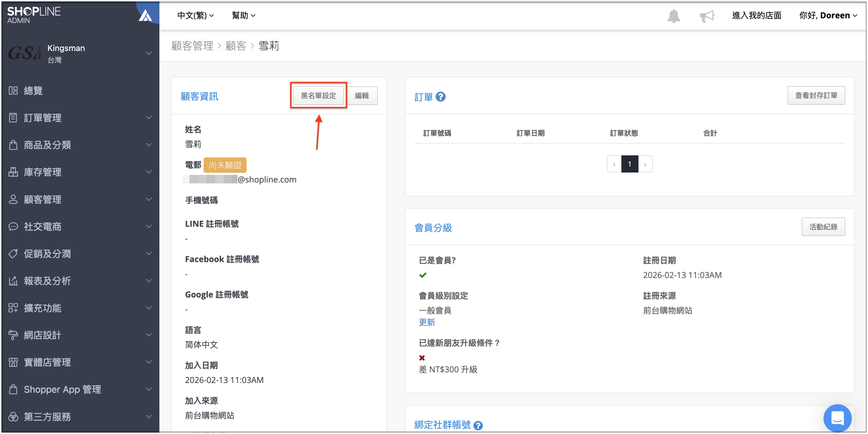Expand the 訂單管理 chevron
Screen dimensions: 868x434
(149, 117)
